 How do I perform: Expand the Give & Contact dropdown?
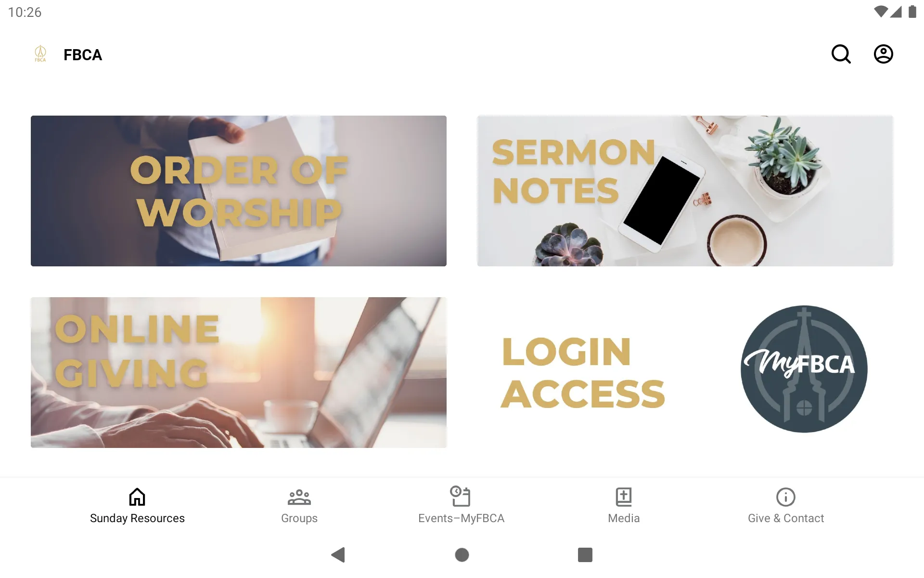tap(786, 505)
